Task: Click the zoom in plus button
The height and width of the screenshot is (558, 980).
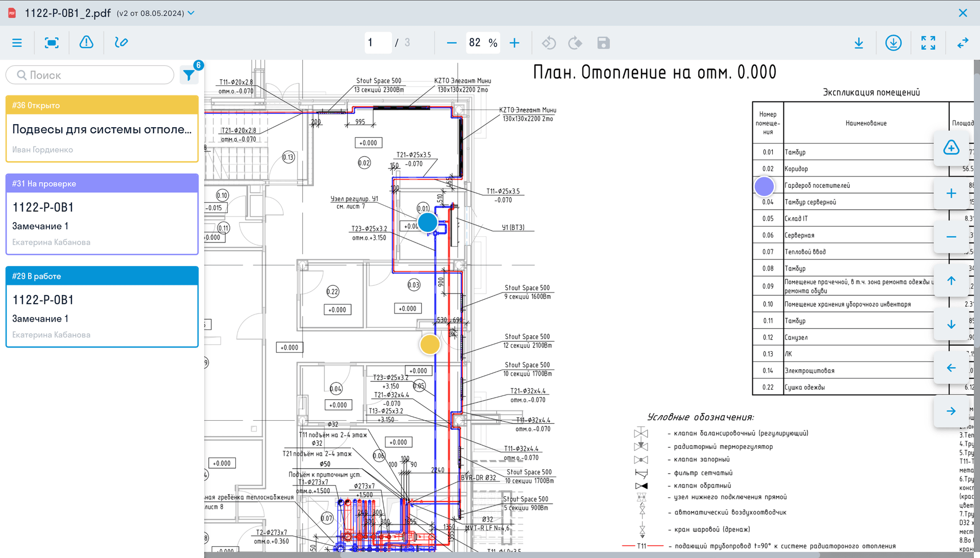Action: (514, 43)
